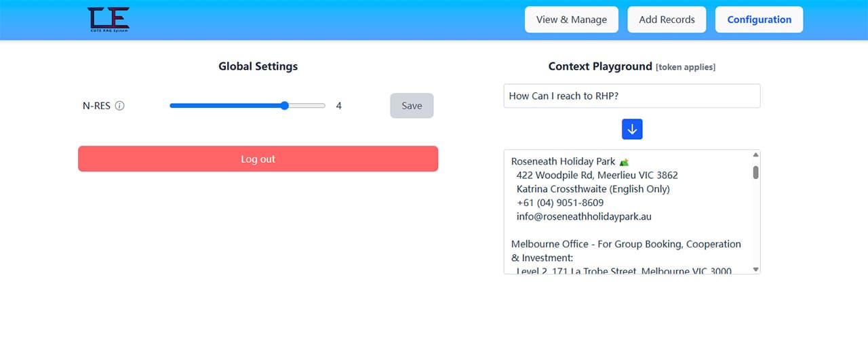The height and width of the screenshot is (341, 868).
Task: Focus the 'How Can I reach to RHP?' field
Action: coord(631,96)
